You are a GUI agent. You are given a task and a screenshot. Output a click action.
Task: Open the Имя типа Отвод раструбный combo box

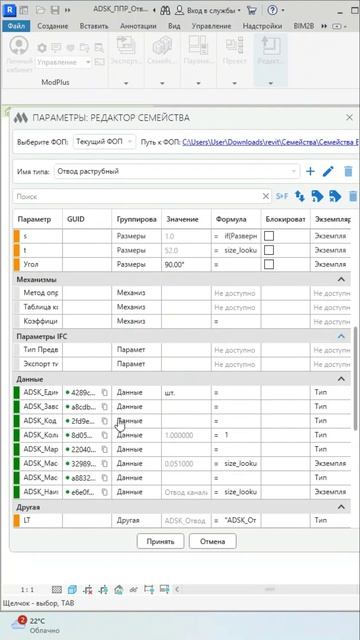click(177, 171)
